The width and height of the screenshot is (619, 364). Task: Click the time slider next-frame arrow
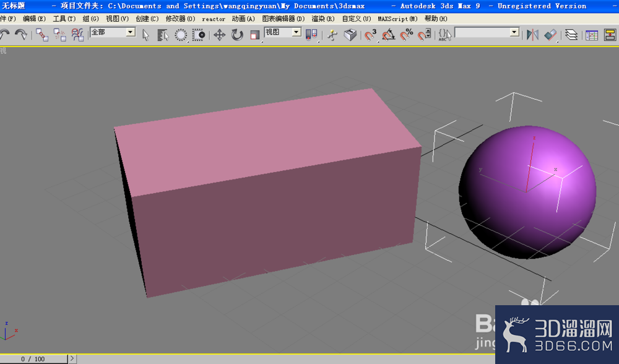(x=72, y=358)
